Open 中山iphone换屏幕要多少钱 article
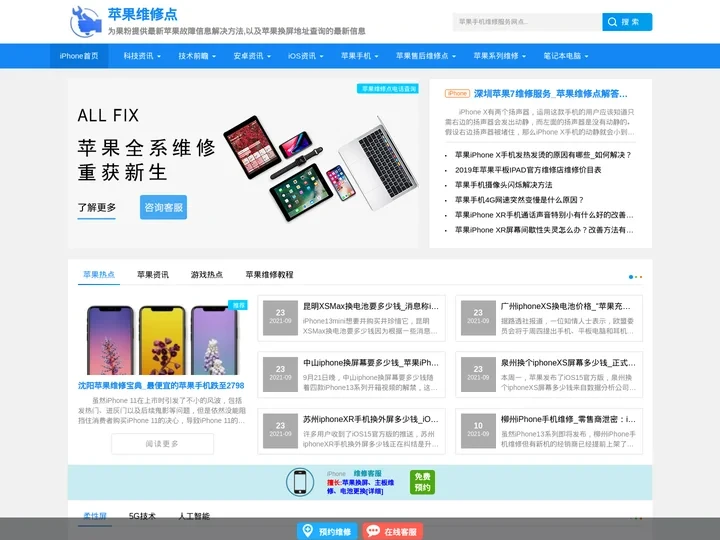Image resolution: width=720 pixels, height=540 pixels. point(371,363)
